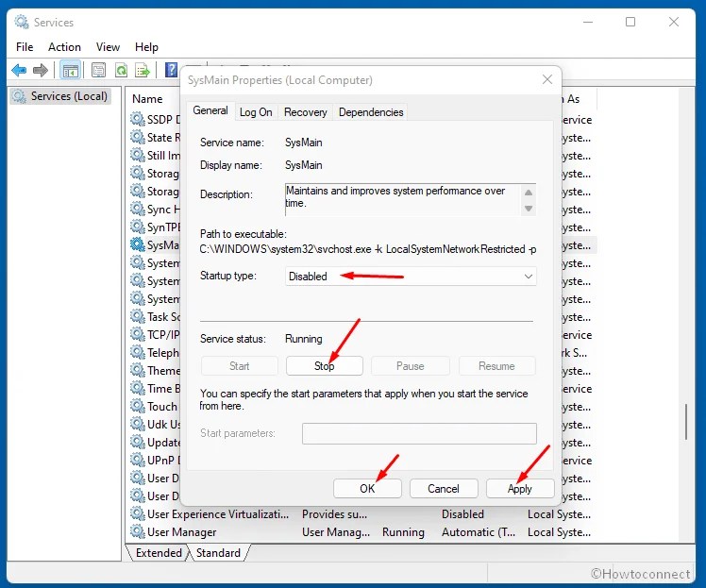Select the UPnP service gear icon
This screenshot has height=588, width=706.
pos(137,461)
